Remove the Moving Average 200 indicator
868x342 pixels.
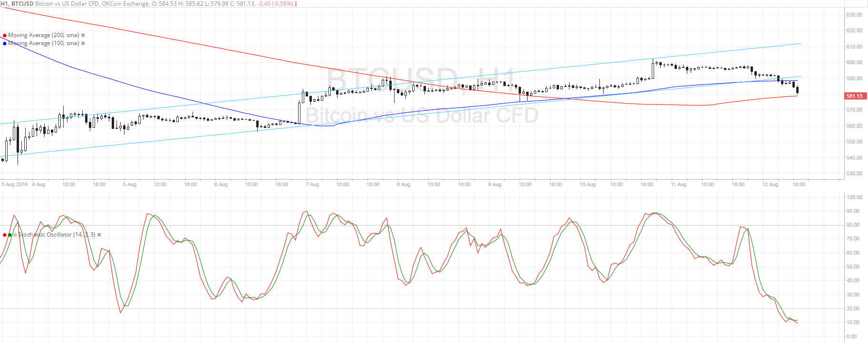[x=83, y=35]
